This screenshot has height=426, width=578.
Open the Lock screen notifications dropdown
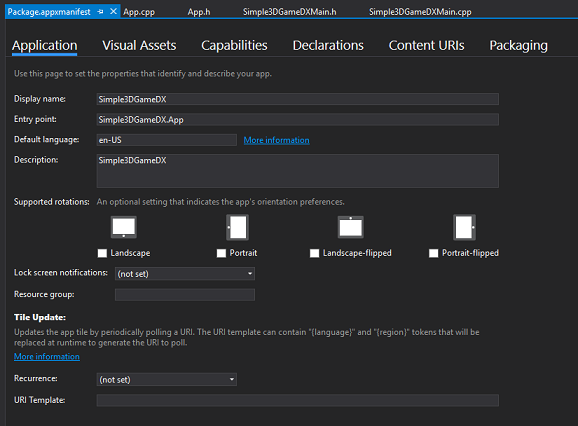pyautogui.click(x=185, y=274)
